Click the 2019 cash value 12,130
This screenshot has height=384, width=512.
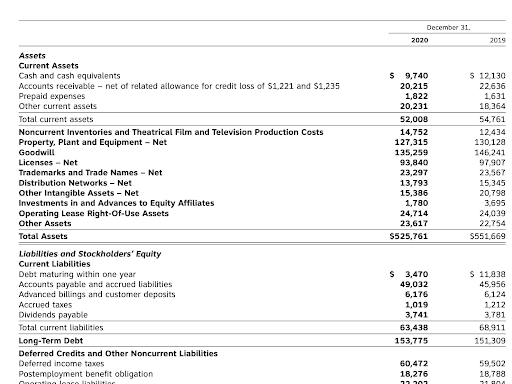[492, 76]
